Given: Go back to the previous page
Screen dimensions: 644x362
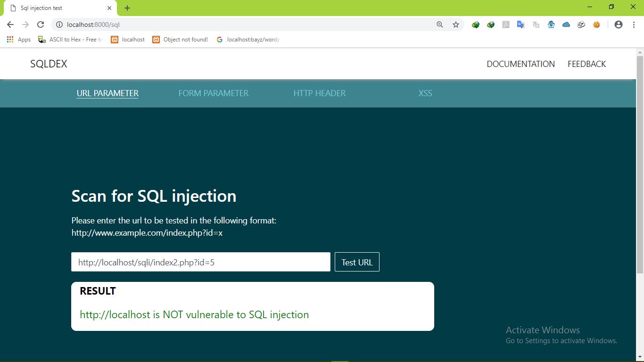Looking at the screenshot, I should (x=10, y=25).
